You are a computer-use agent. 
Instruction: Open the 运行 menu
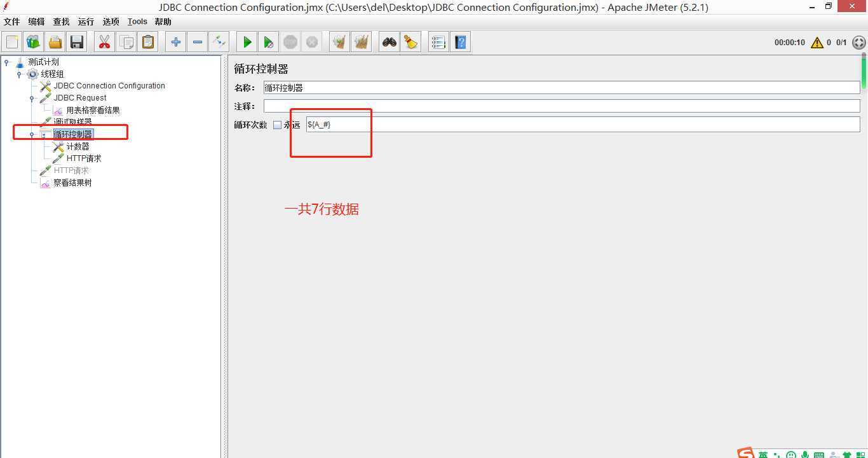tap(86, 22)
